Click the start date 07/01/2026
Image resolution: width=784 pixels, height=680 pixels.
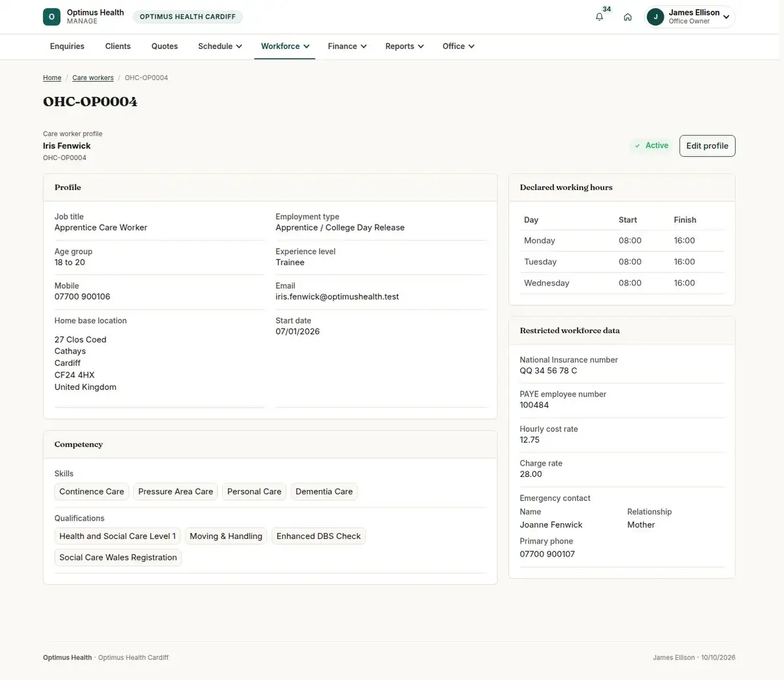298,331
